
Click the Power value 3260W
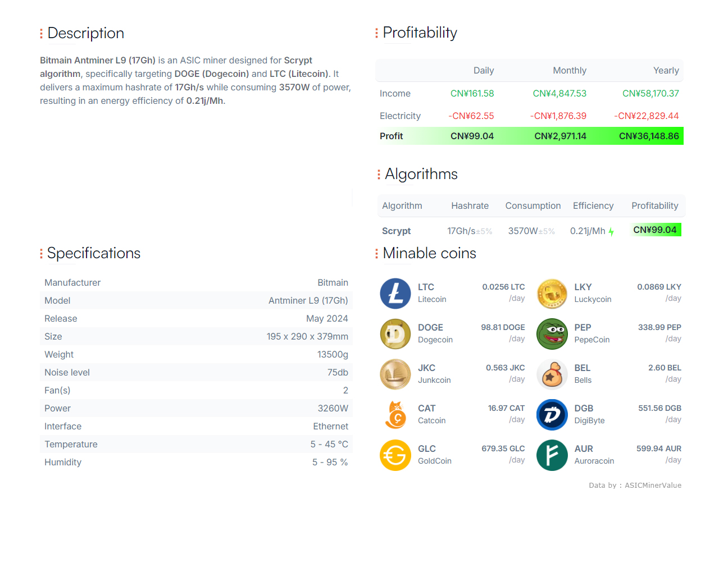[333, 408]
